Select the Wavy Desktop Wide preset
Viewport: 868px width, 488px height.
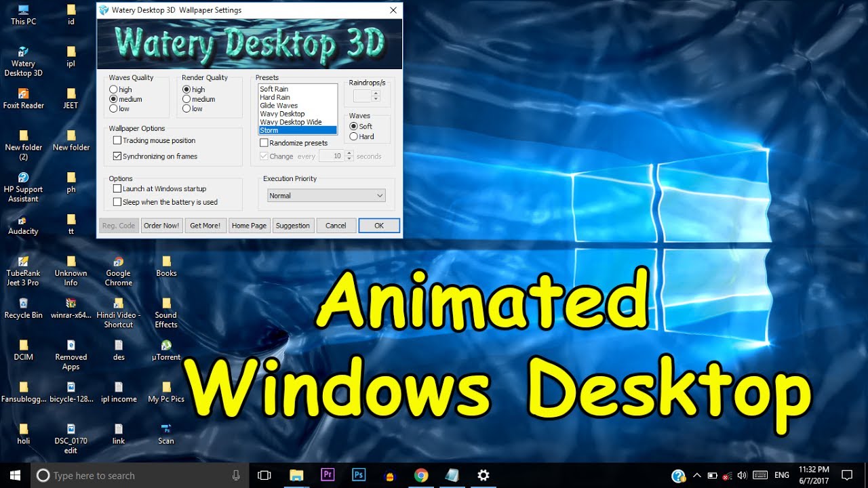click(x=298, y=122)
